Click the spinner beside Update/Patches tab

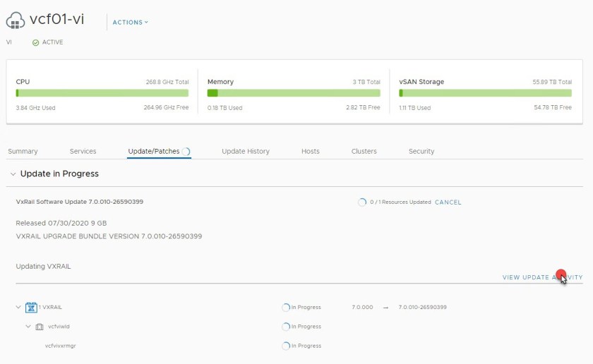186,152
